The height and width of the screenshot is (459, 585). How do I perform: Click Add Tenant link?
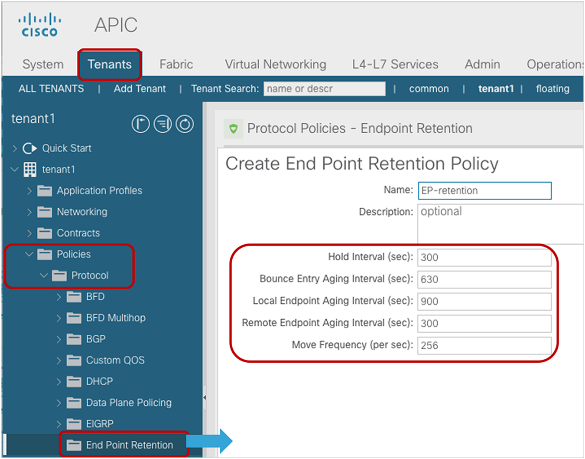[x=140, y=89]
